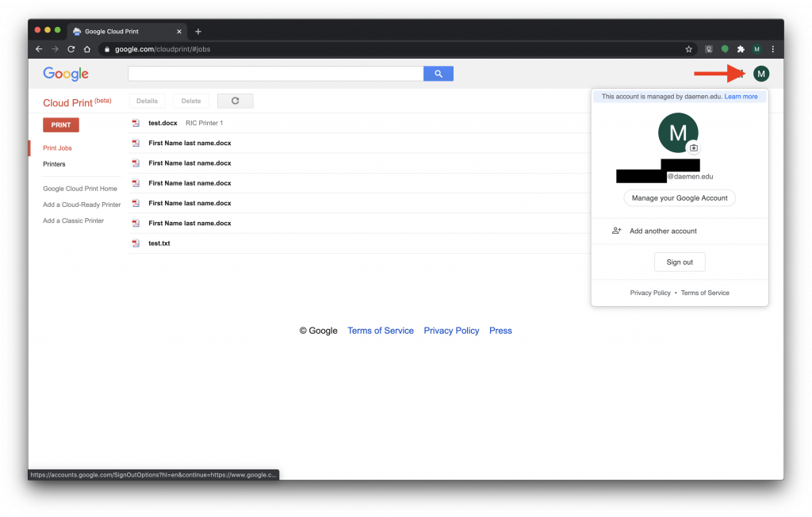Open Terms of Service in account popup
This screenshot has width=812, height=517.
click(x=705, y=293)
